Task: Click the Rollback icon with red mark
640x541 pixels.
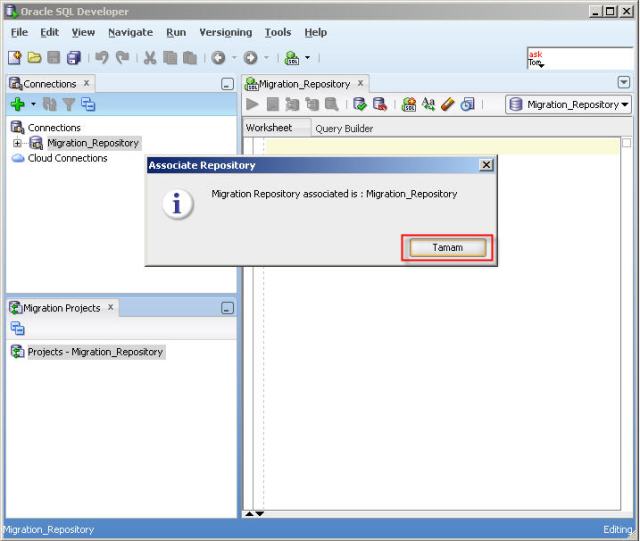Action: pos(380,105)
